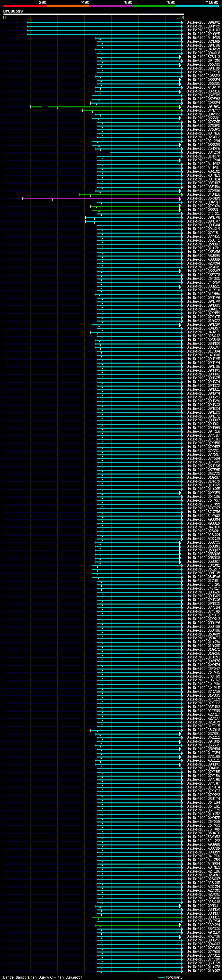Select the UniRef100_Q9TBH9 label
The width and height of the screenshot is (222, 980).
pyautogui.click(x=203, y=741)
